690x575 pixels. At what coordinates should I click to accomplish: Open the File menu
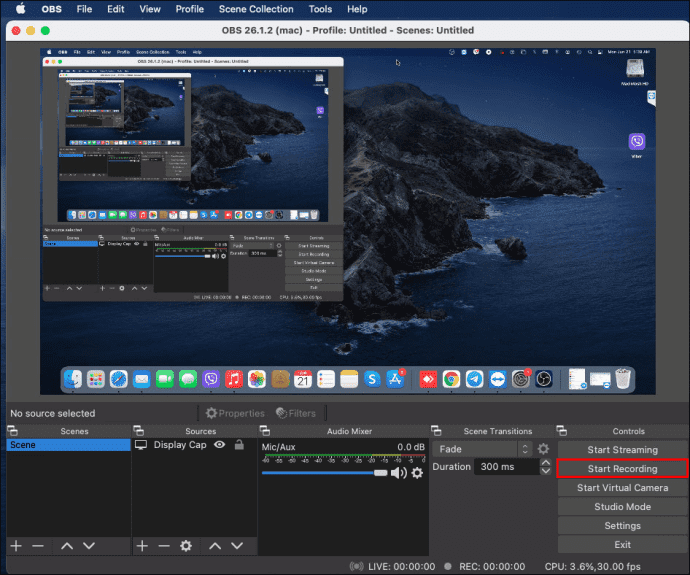[84, 9]
